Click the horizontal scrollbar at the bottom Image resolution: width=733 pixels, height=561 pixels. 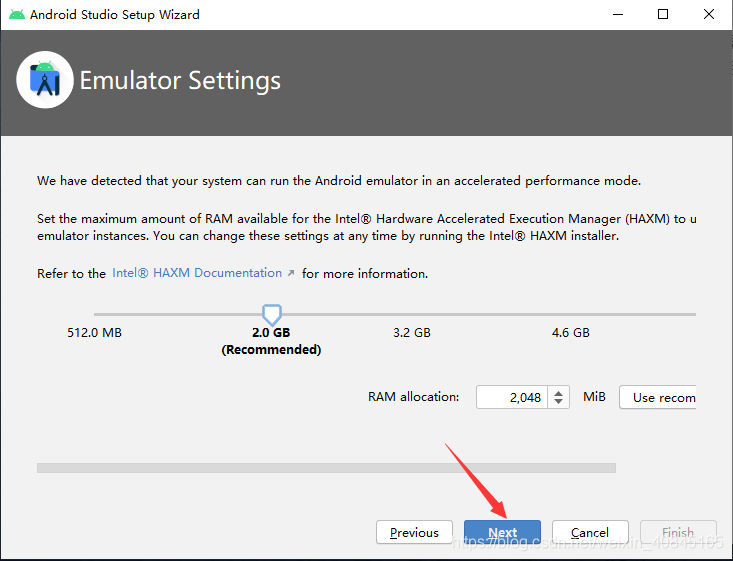tap(326, 468)
